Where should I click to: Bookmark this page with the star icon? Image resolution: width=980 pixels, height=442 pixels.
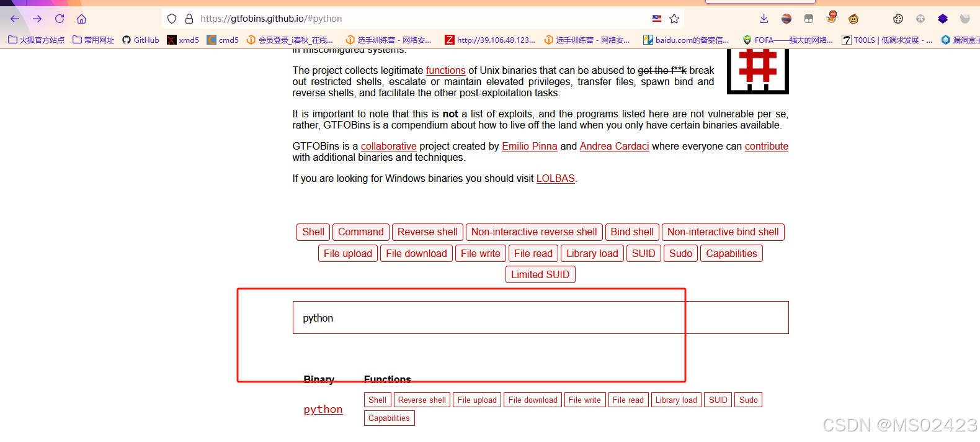(674, 19)
